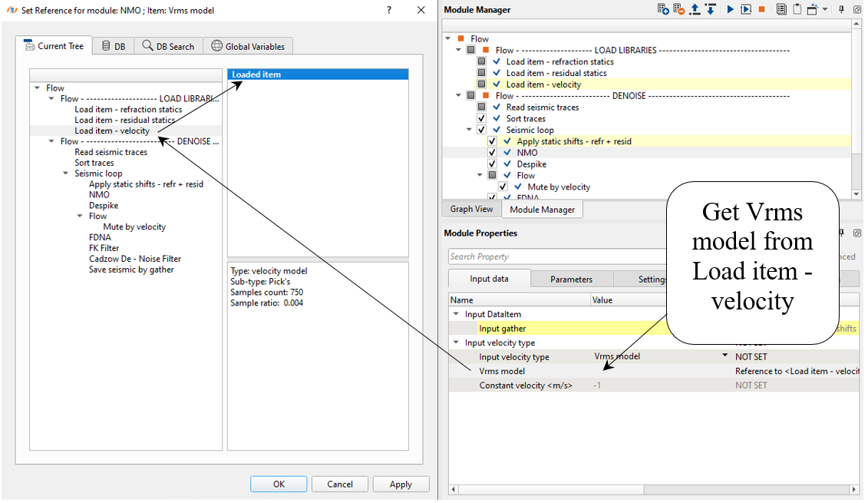Click the help question mark in dialog title
Image resolution: width=868 pixels, height=503 pixels.
coord(390,10)
